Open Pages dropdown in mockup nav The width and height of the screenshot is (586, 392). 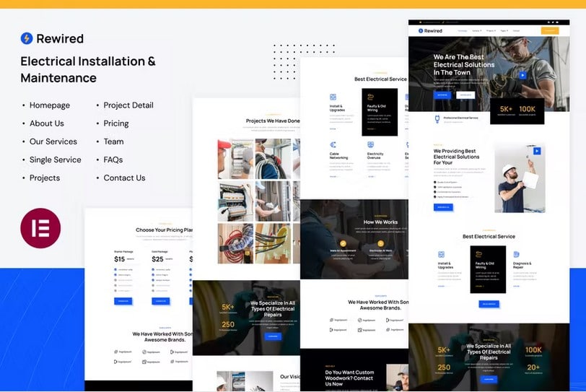(504, 30)
